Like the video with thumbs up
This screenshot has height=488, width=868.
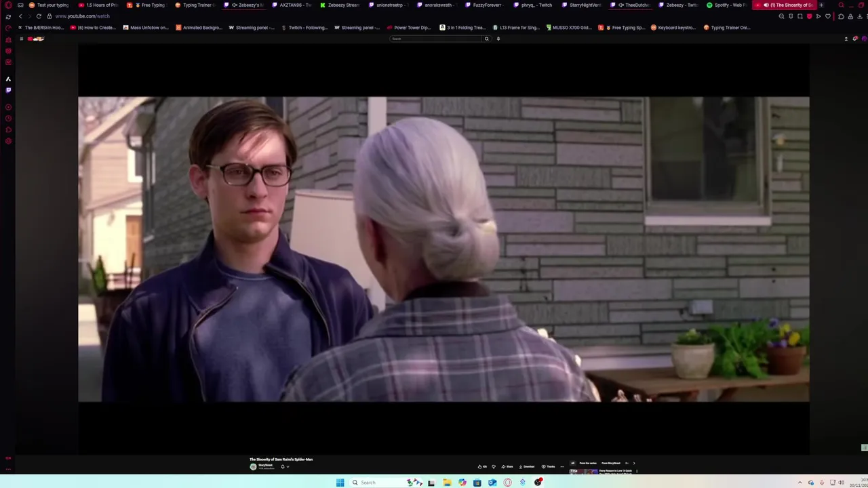click(x=483, y=466)
